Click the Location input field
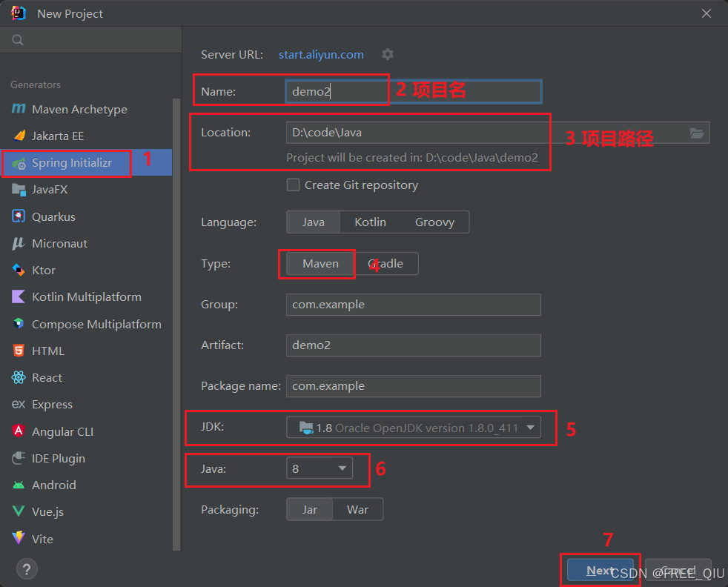This screenshot has height=587, width=728. click(x=497, y=133)
